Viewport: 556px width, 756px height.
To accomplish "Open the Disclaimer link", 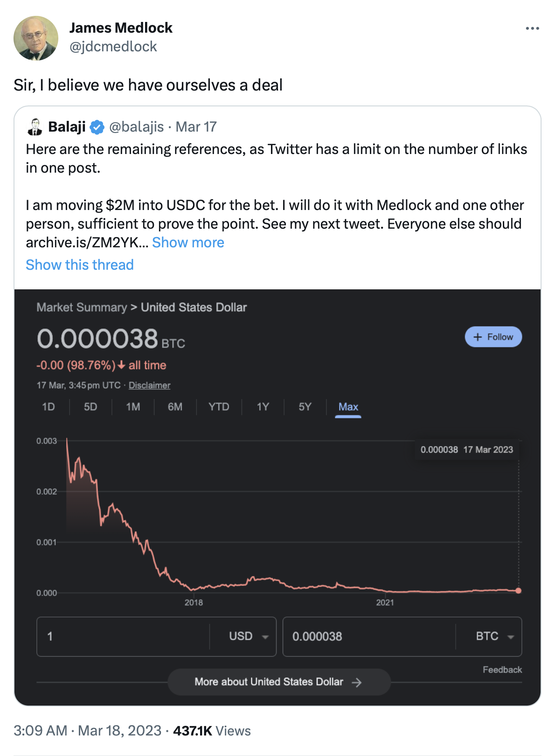I will pyautogui.click(x=149, y=385).
